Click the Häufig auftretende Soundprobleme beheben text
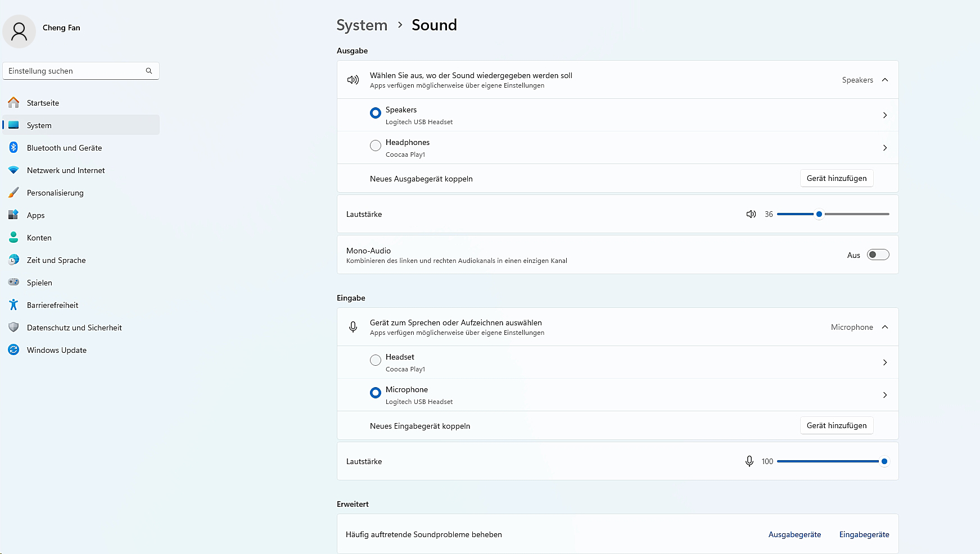The image size is (980, 554). click(424, 534)
